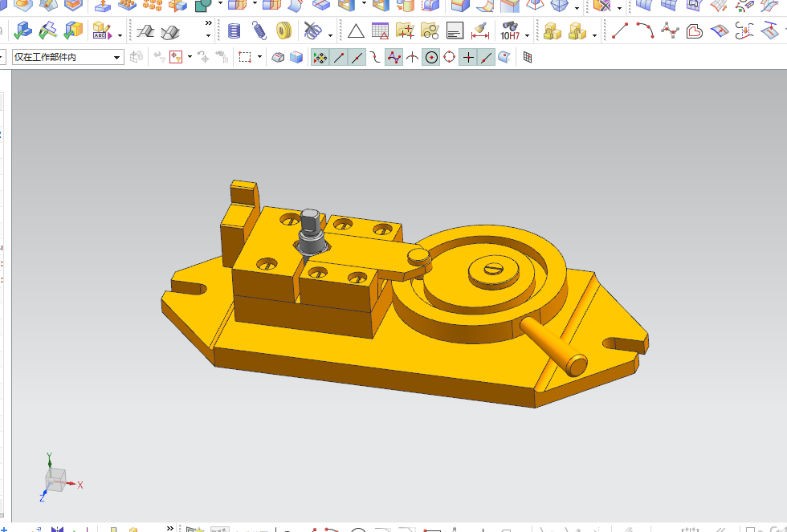Open the text note page icon
This screenshot has height=532, width=787.
(455, 31)
